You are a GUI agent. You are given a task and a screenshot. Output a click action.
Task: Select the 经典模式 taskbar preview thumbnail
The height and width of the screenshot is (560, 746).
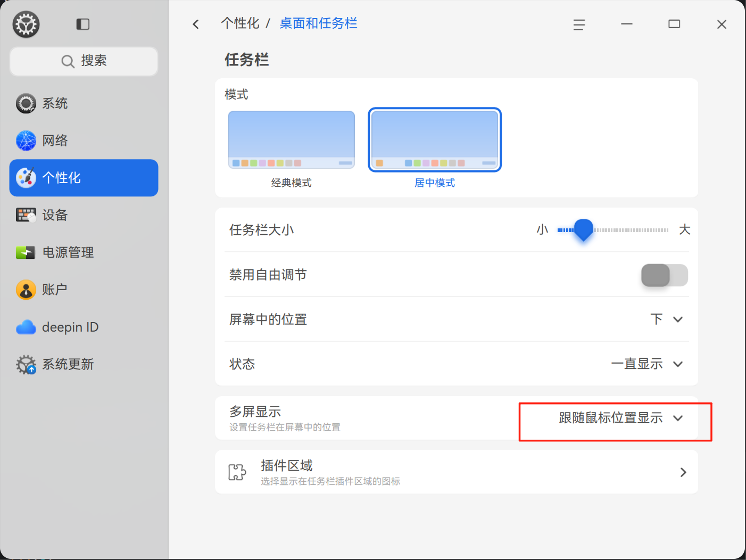click(292, 139)
